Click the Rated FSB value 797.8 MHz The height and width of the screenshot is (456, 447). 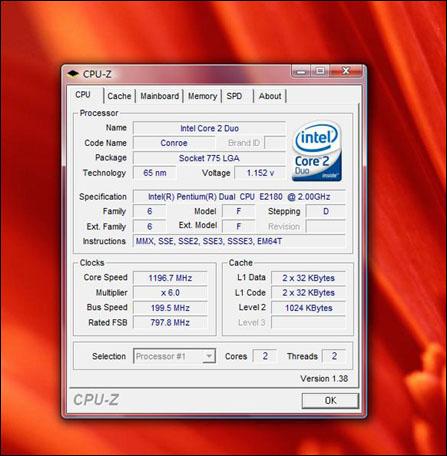170,323
